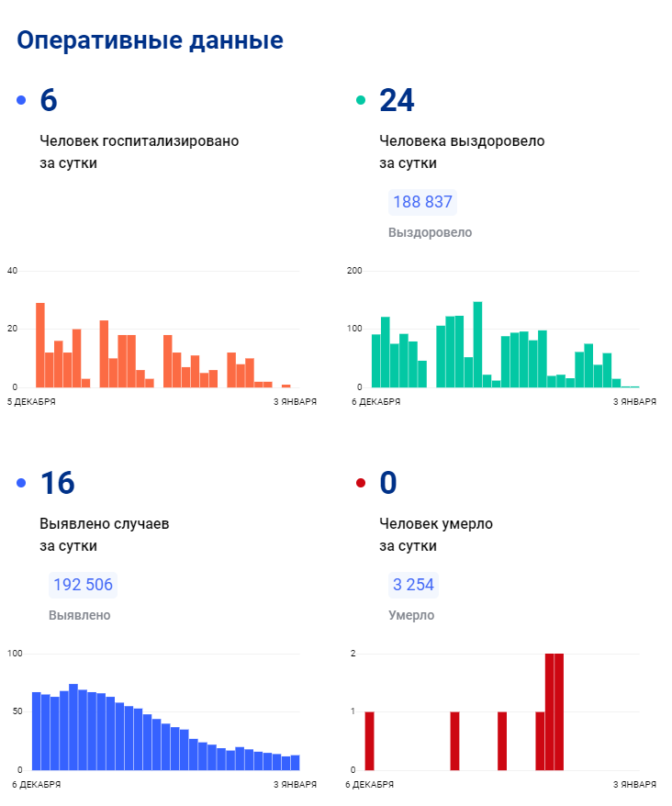672x806 pixels.
Task: Click the tallest orange bar in hospitalization chart
Action: (x=40, y=345)
